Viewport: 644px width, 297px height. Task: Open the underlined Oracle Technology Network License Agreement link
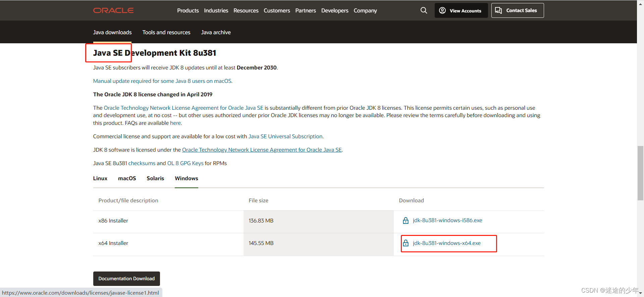262,150
